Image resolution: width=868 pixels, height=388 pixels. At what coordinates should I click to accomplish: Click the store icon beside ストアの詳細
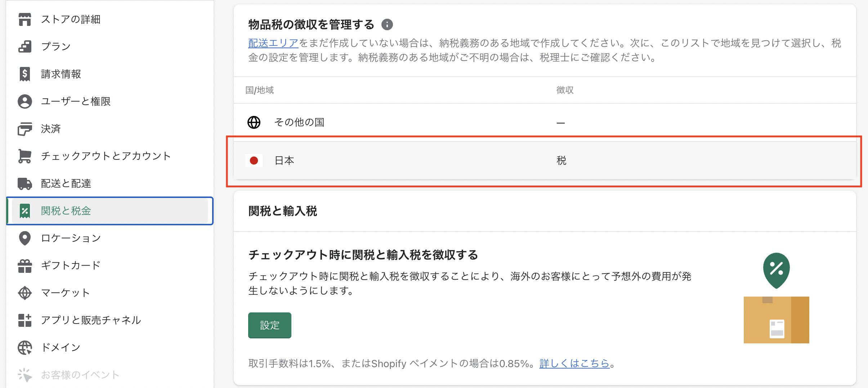(24, 19)
